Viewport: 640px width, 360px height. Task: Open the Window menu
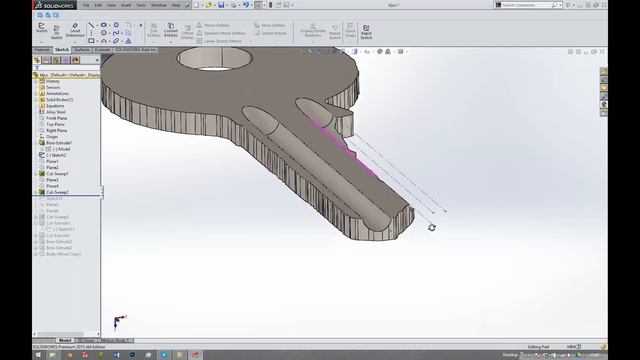pos(158,5)
